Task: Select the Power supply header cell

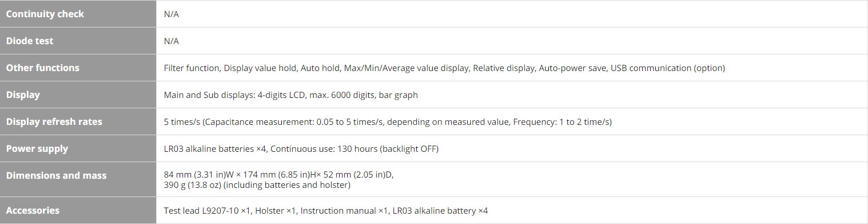Action: (x=78, y=148)
